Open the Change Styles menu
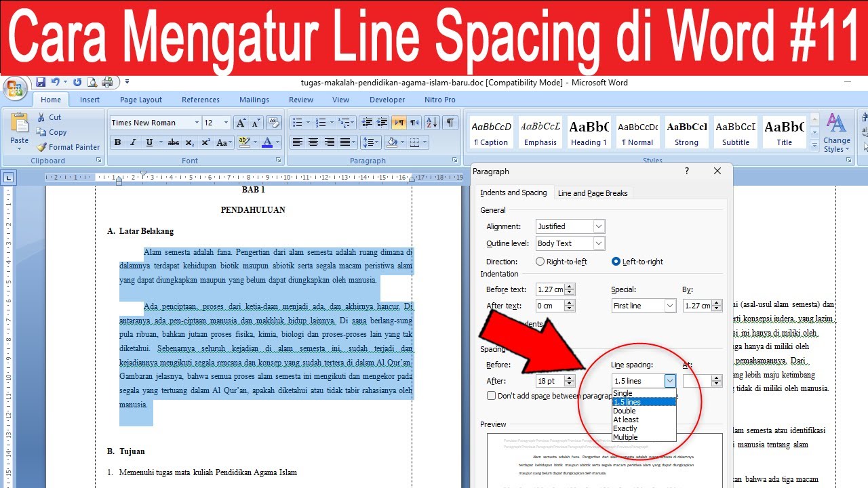 pyautogui.click(x=837, y=134)
